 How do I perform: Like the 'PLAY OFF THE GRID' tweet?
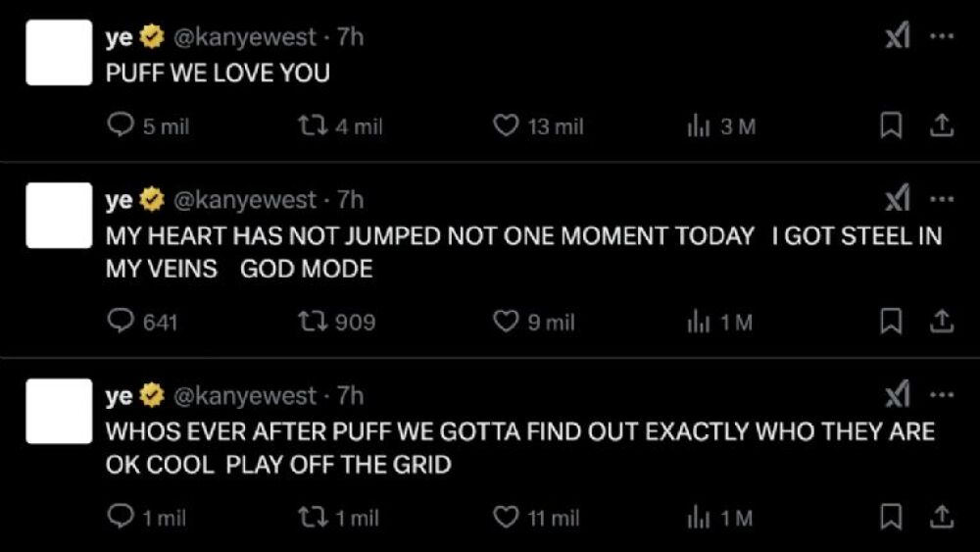tap(505, 517)
